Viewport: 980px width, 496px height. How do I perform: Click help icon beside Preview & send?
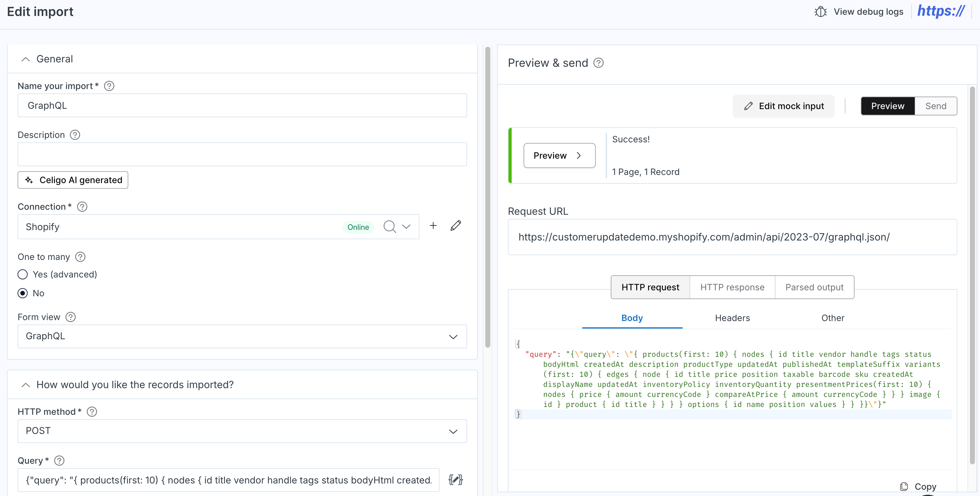click(599, 63)
